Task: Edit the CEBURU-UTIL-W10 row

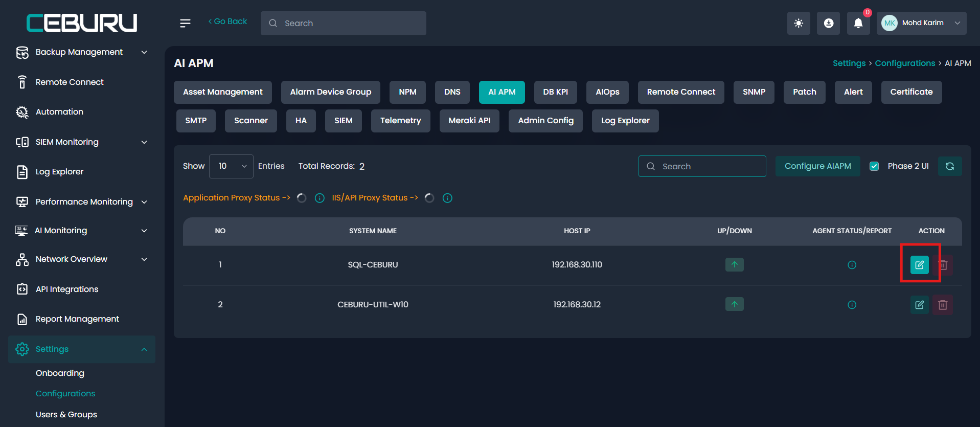Action: 919,305
